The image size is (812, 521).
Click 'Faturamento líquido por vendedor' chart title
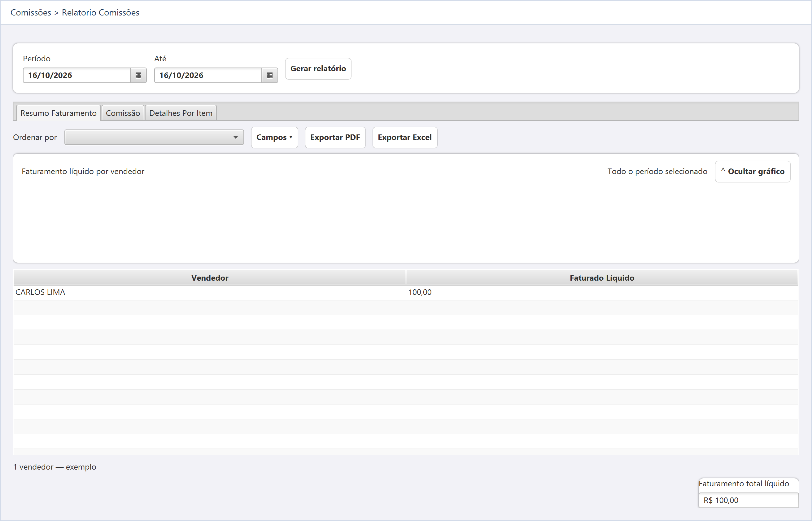(83, 172)
